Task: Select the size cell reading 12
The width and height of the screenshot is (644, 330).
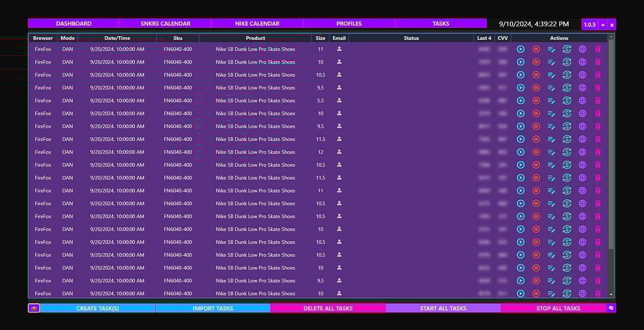Action: click(320, 152)
